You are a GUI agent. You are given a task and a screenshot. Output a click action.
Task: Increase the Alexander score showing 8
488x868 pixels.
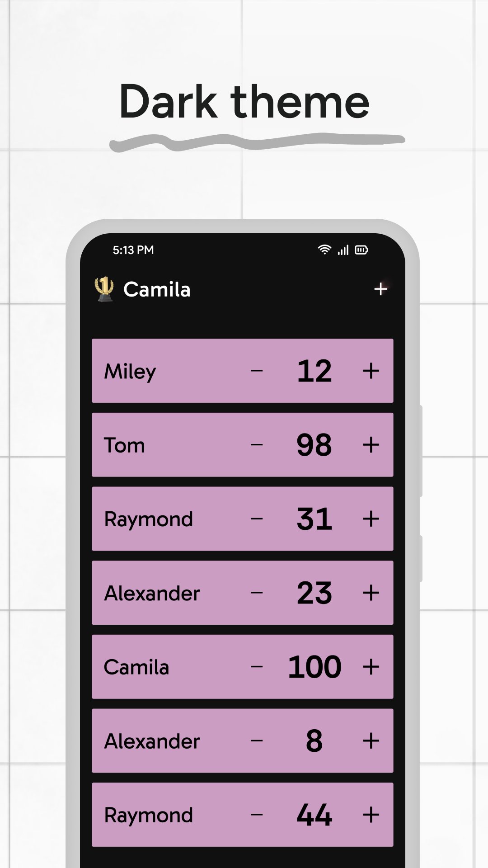(371, 741)
